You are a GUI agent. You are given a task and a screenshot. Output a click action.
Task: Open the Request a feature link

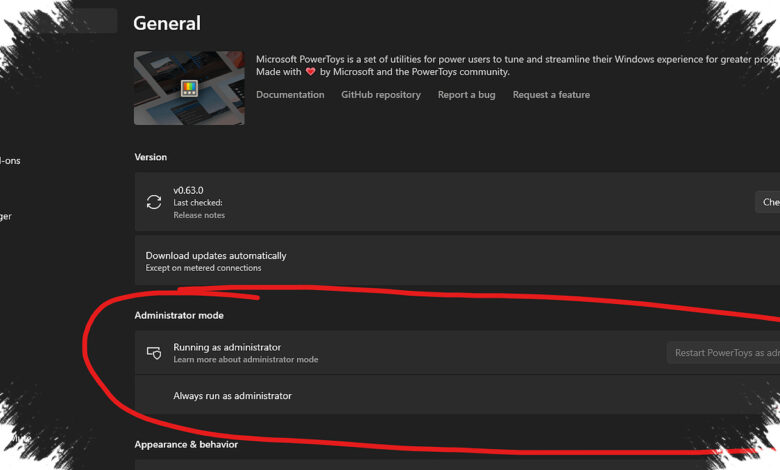[x=551, y=94]
